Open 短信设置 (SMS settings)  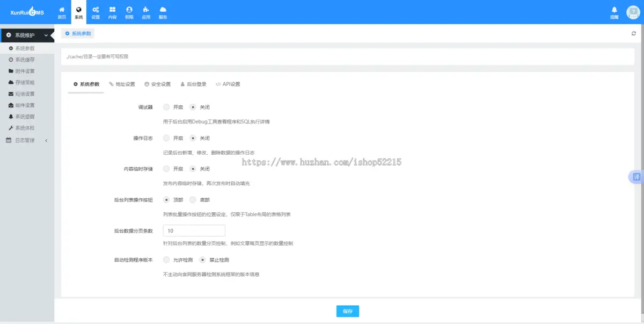pyautogui.click(x=24, y=93)
